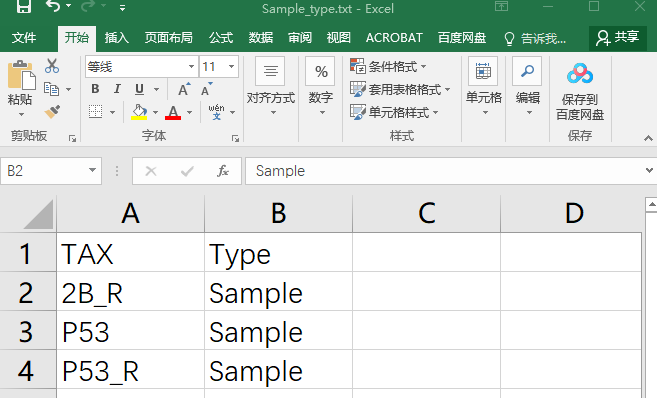Open the 数字 number format group

click(321, 86)
